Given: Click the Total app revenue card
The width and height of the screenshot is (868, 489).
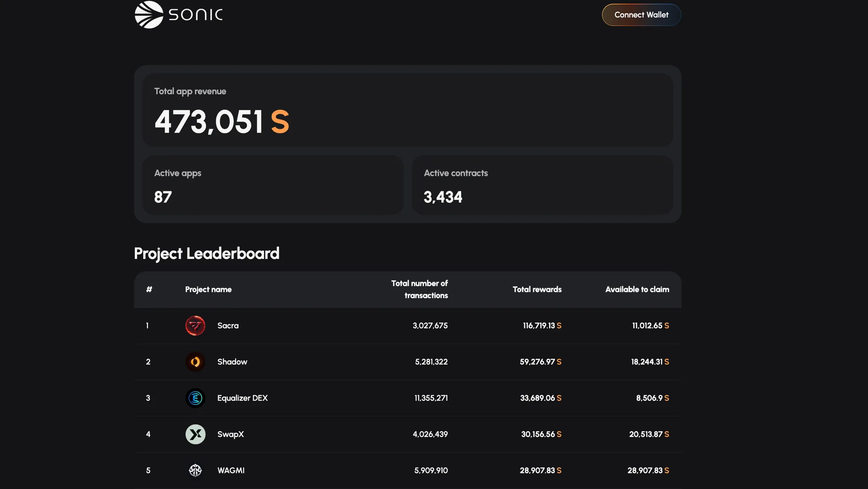Looking at the screenshot, I should coord(407,110).
